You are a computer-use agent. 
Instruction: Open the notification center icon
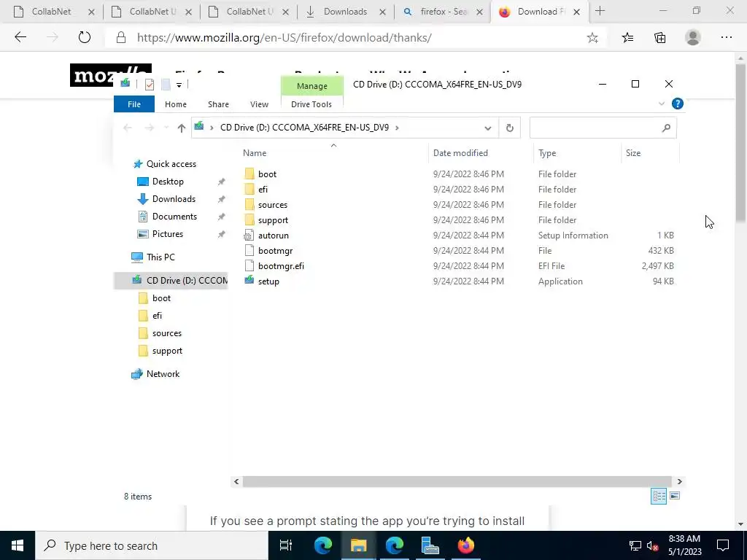[723, 545]
